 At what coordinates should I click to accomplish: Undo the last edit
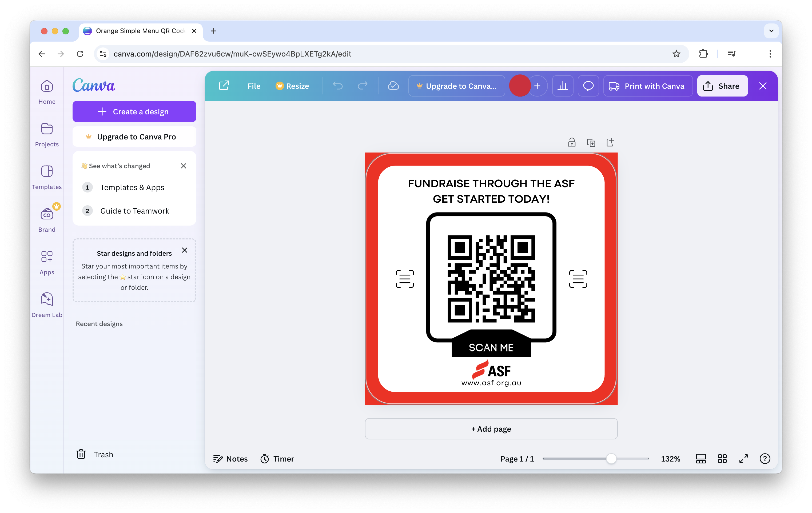337,86
